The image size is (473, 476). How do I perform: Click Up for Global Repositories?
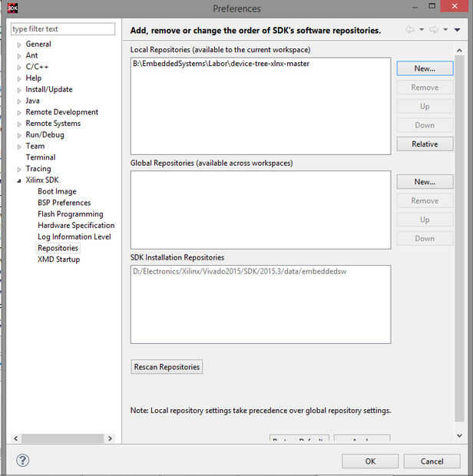click(425, 220)
